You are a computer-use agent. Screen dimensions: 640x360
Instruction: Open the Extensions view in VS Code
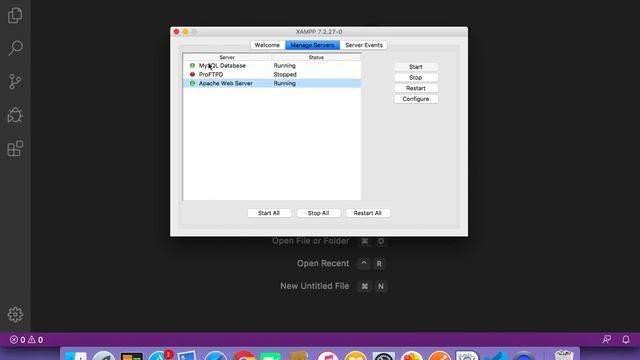(15, 148)
